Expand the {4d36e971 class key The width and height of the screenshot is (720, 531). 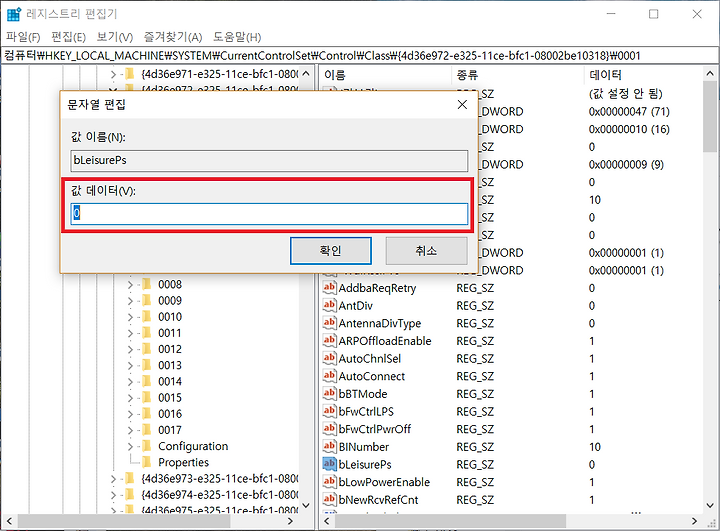[x=113, y=74]
